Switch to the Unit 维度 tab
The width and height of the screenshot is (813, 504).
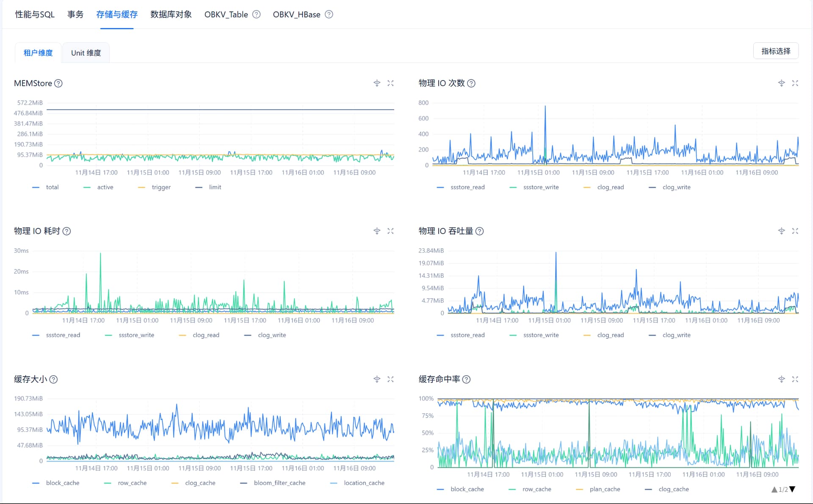(x=86, y=53)
